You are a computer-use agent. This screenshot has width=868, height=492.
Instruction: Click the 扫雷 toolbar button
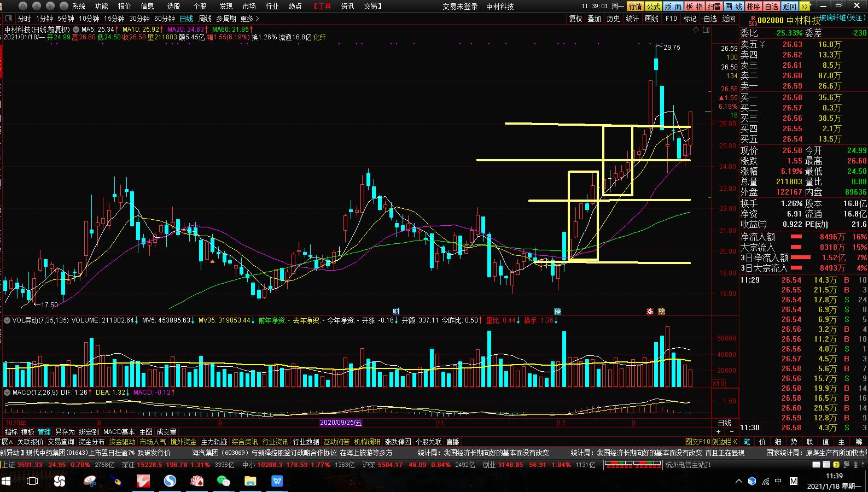point(714,7)
